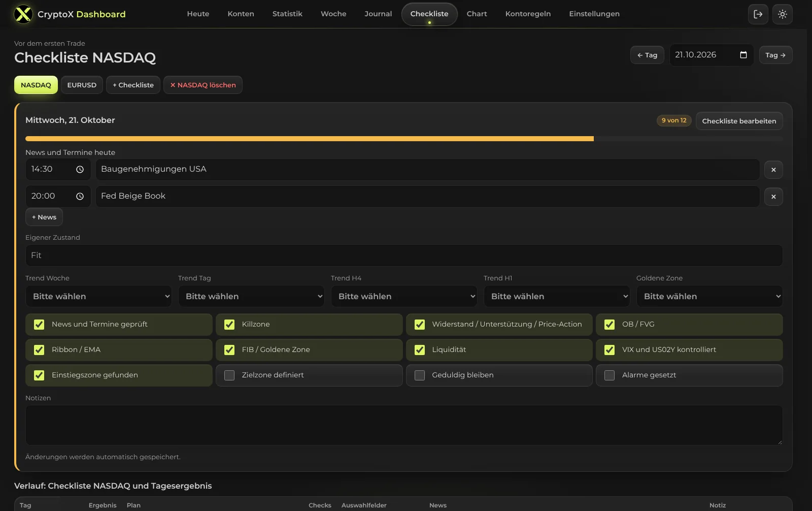Go to the Heute tab

coord(198,14)
